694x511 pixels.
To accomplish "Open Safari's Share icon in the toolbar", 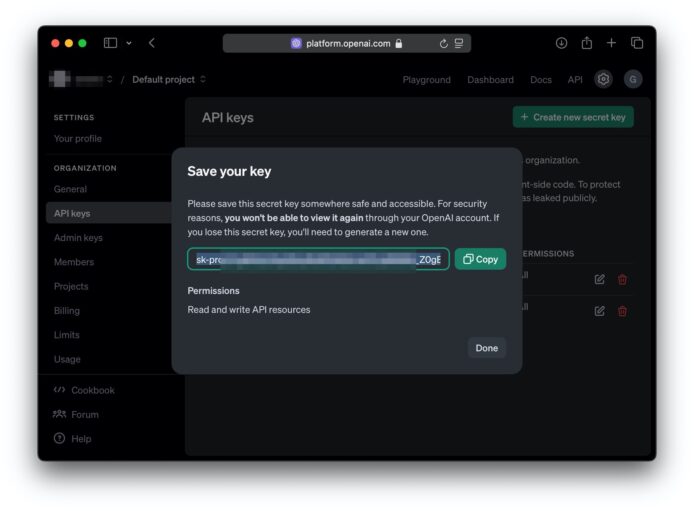I will pos(587,43).
